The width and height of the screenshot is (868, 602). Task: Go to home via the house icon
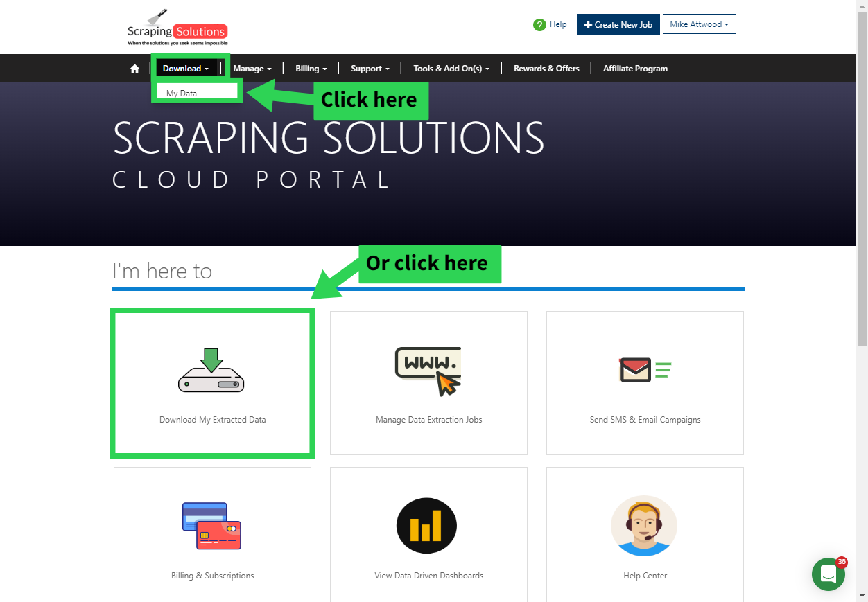(134, 69)
